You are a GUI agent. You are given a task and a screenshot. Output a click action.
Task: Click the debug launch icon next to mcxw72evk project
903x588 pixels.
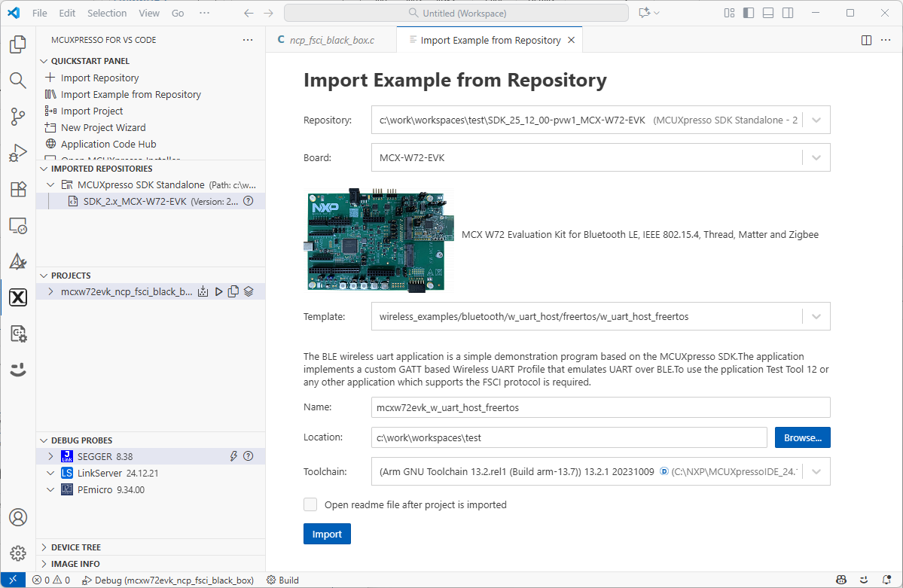click(x=218, y=291)
